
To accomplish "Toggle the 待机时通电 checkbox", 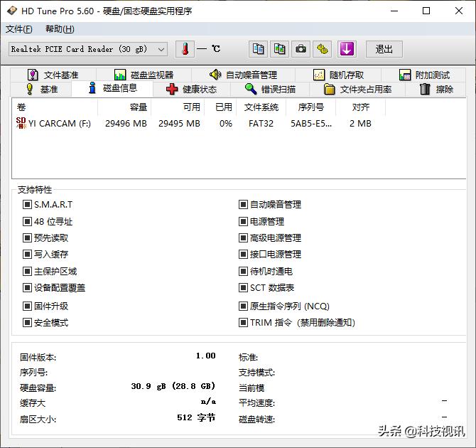I will pyautogui.click(x=243, y=271).
